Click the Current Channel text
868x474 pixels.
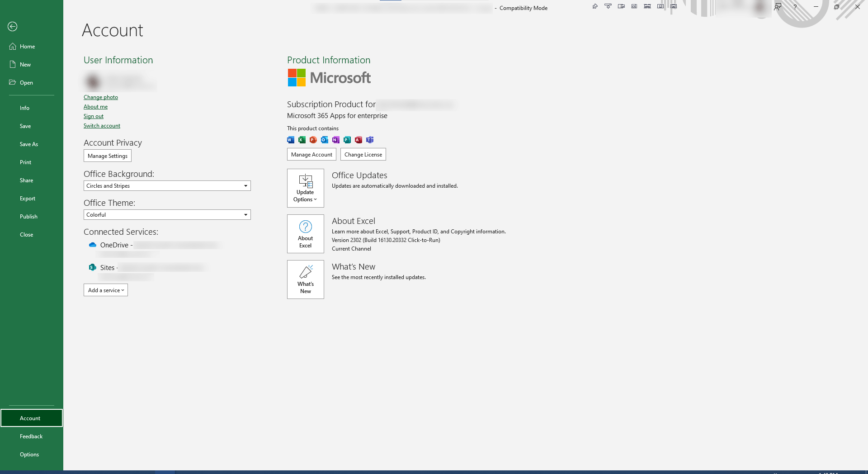pos(351,249)
